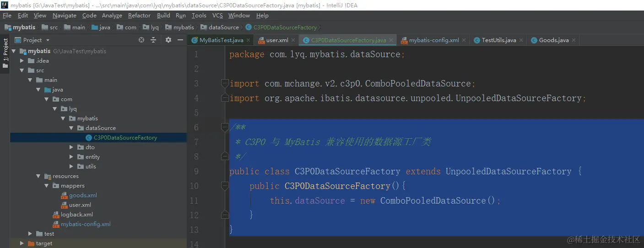
Task: Click C3P0DataSourceFactory breadcrumb in navigation bar
Action: click(281, 27)
